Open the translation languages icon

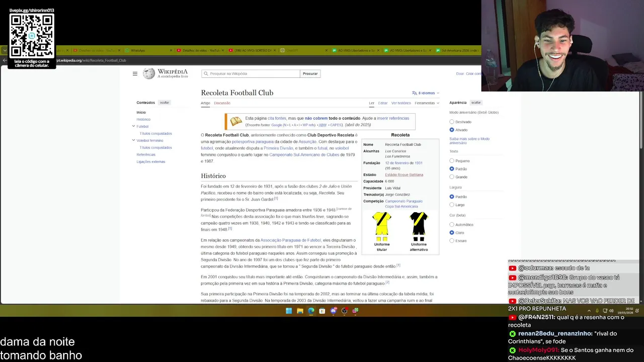click(x=414, y=93)
